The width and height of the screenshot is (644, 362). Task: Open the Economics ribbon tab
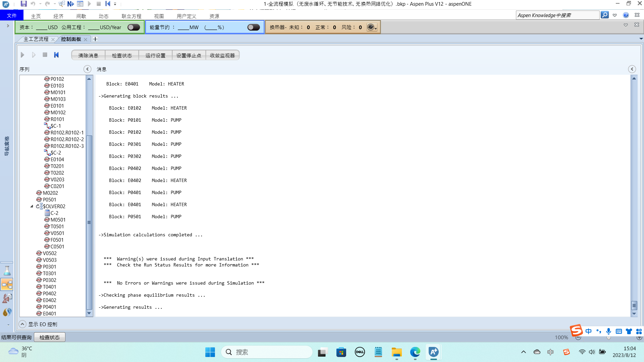tap(58, 16)
